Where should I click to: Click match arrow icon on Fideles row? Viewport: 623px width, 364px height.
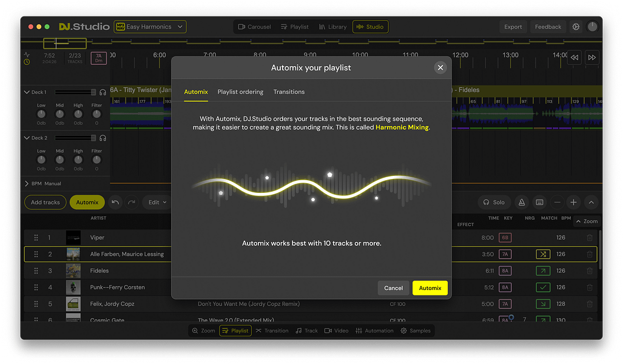tap(543, 271)
